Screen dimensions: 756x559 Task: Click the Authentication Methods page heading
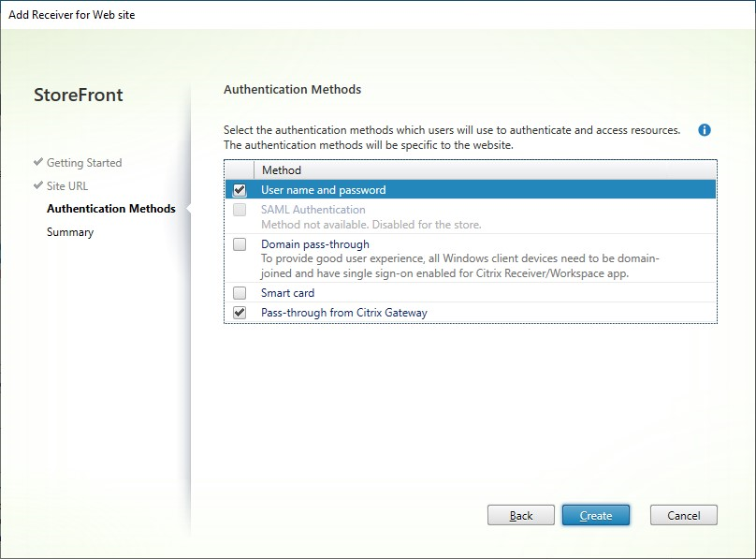[292, 89]
